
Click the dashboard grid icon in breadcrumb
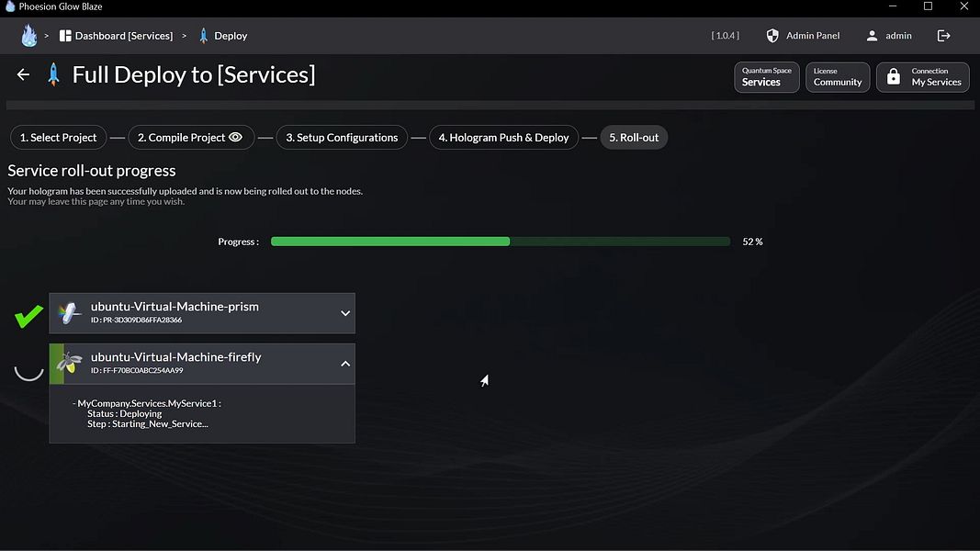coord(65,36)
